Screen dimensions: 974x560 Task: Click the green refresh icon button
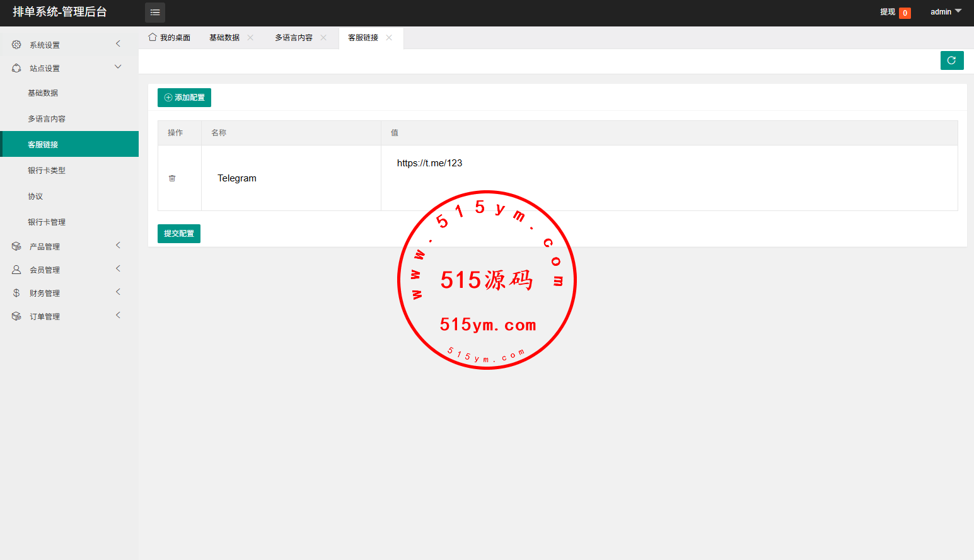tap(951, 60)
